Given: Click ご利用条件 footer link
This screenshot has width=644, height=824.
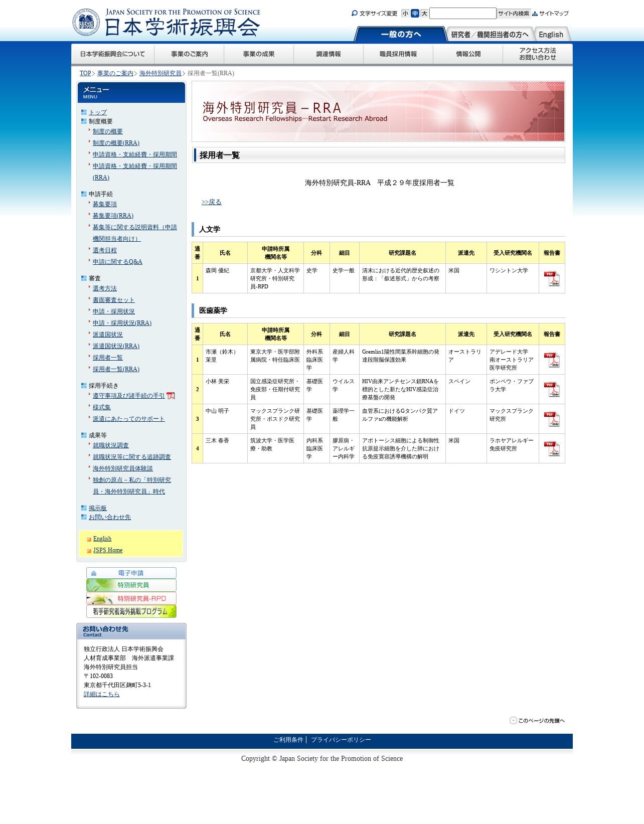Looking at the screenshot, I should [288, 740].
